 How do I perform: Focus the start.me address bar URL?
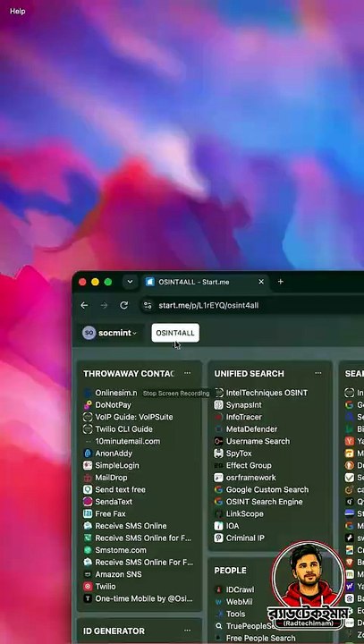pos(208,305)
